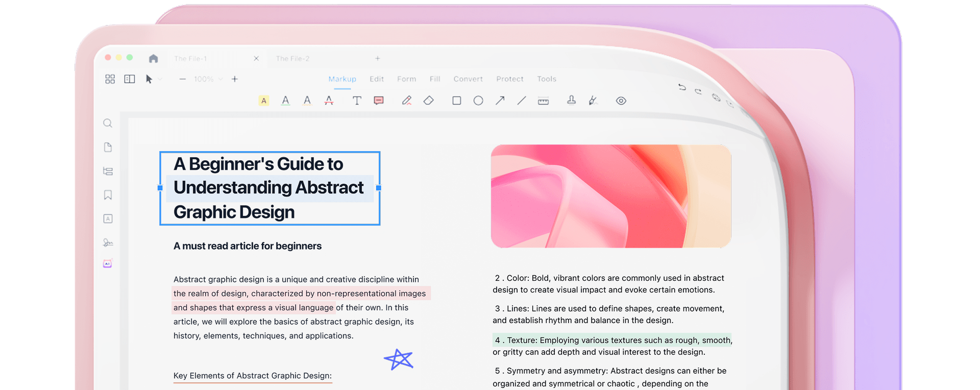Open the purple AI assistant icon

tap(108, 264)
